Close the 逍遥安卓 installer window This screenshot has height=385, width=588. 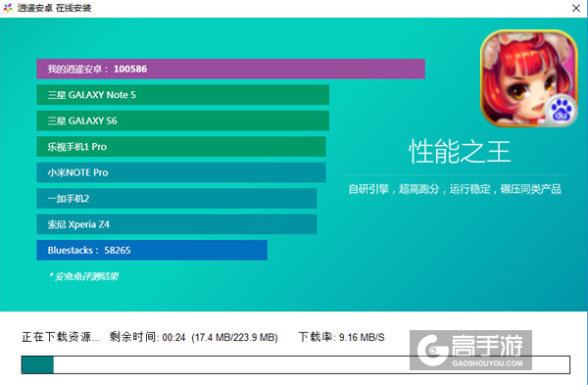576,8
